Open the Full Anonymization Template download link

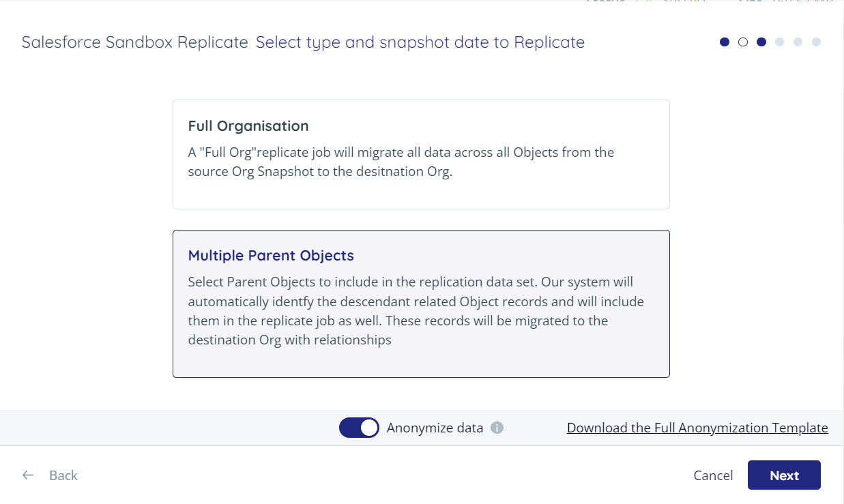697,428
